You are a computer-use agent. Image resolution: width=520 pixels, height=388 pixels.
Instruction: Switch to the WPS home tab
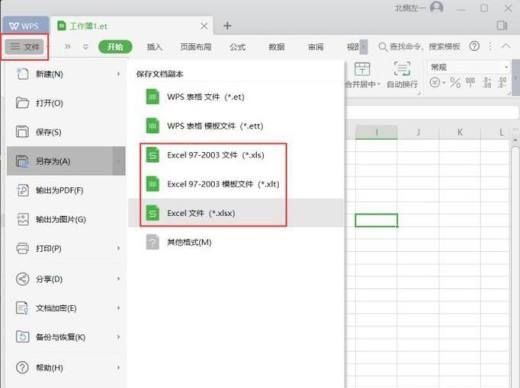(x=25, y=26)
